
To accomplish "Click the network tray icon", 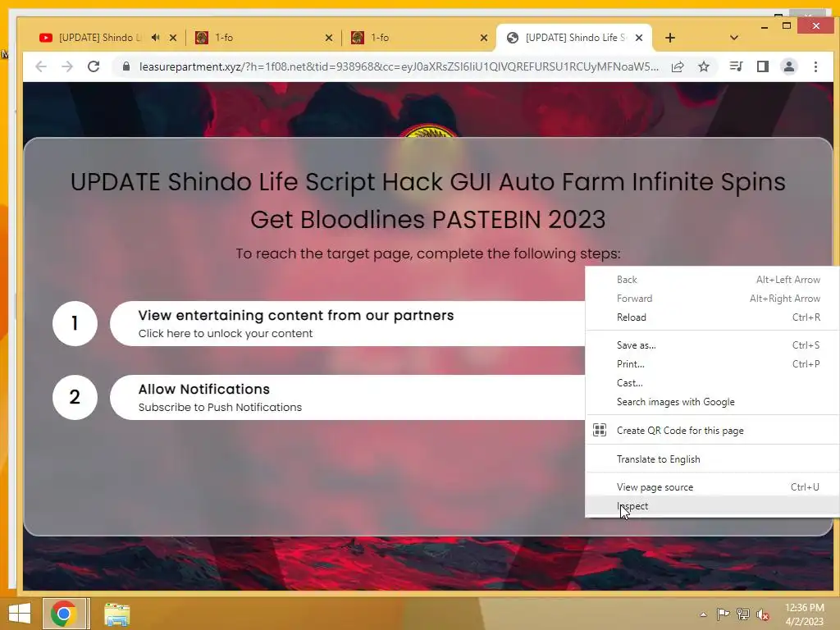I will tap(743, 614).
